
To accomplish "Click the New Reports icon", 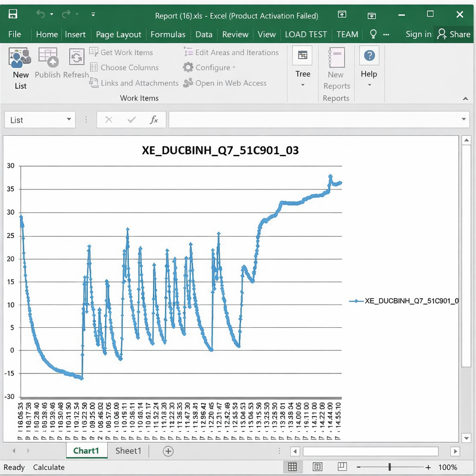I will point(336,58).
